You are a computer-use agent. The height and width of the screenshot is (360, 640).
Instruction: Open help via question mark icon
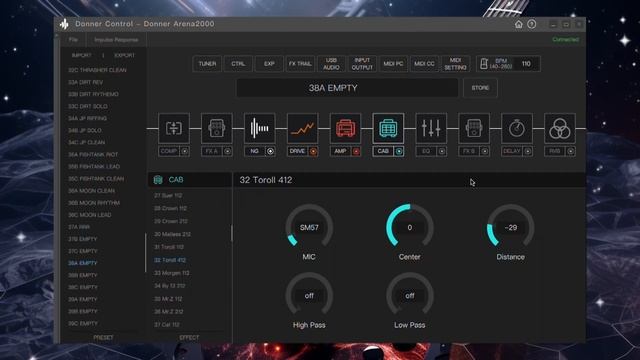coord(531,24)
